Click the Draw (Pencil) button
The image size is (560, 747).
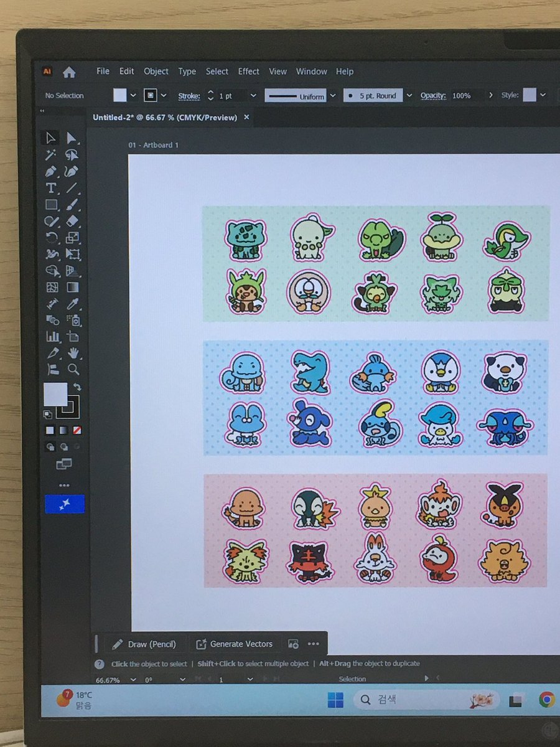(144, 644)
